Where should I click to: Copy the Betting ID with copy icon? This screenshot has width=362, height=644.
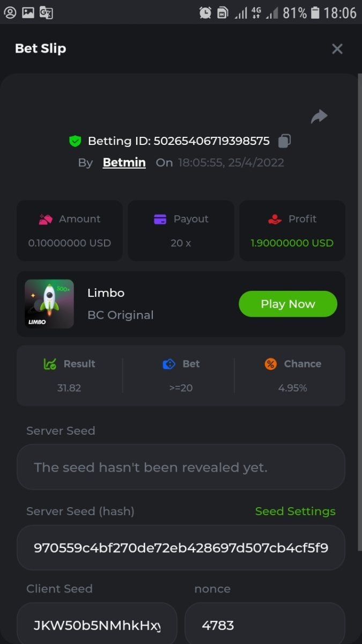coord(284,141)
